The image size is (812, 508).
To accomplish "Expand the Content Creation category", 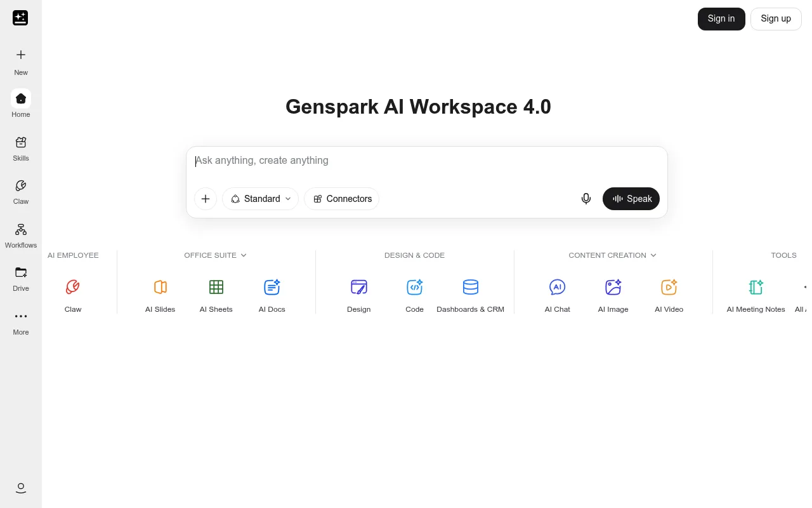I will (613, 255).
